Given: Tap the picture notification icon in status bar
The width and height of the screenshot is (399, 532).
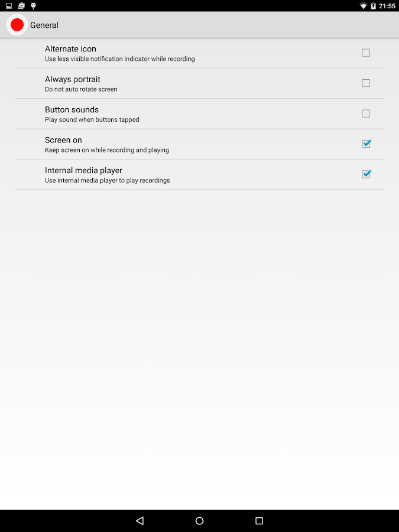Looking at the screenshot, I should [9, 6].
